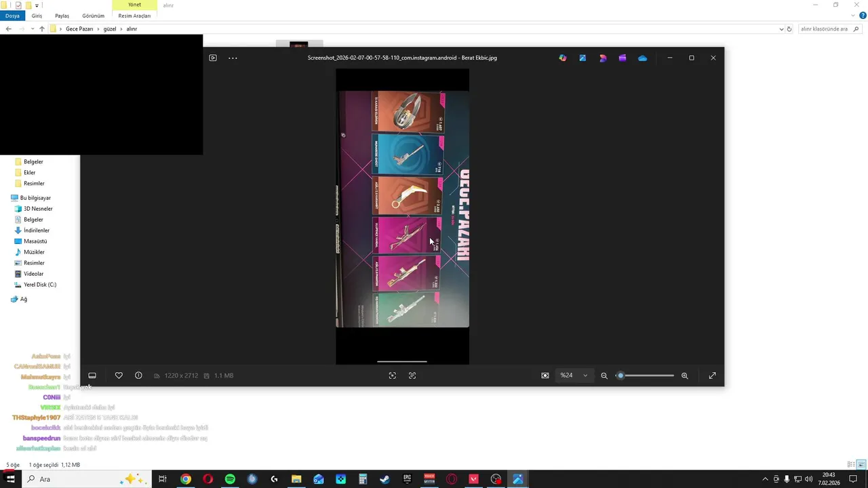This screenshot has width=868, height=488.
Task: Click Gece Pazarı in the address path
Action: [x=79, y=29]
